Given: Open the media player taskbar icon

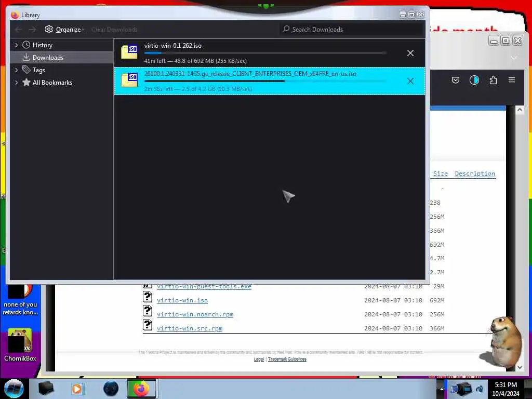Looking at the screenshot, I should [x=77, y=389].
